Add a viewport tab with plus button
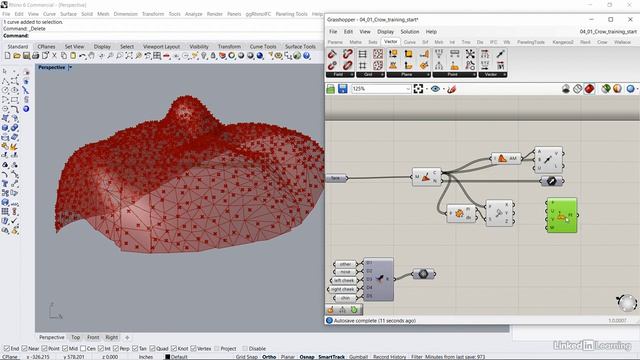Viewport: 640px width, 360px height. point(127,337)
